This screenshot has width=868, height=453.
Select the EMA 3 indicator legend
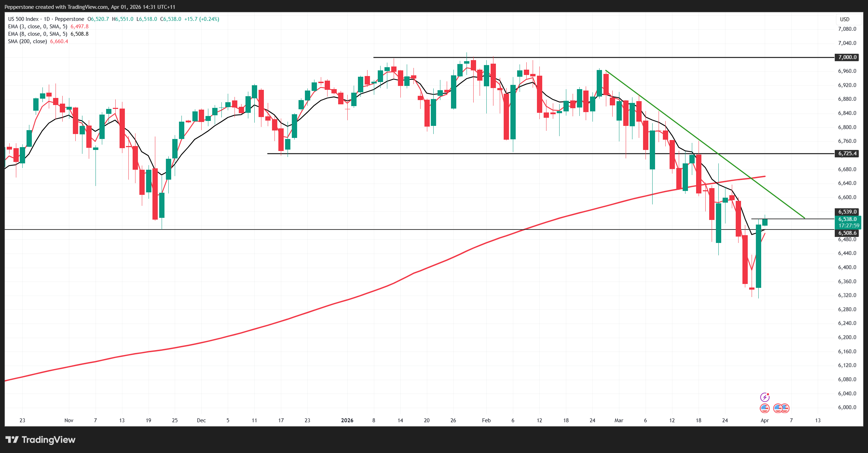point(37,27)
